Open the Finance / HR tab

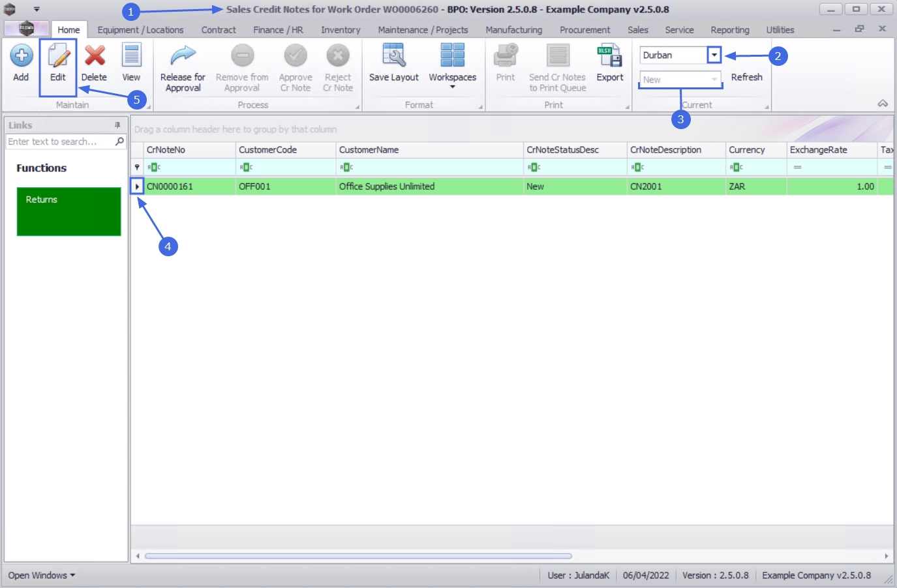278,30
